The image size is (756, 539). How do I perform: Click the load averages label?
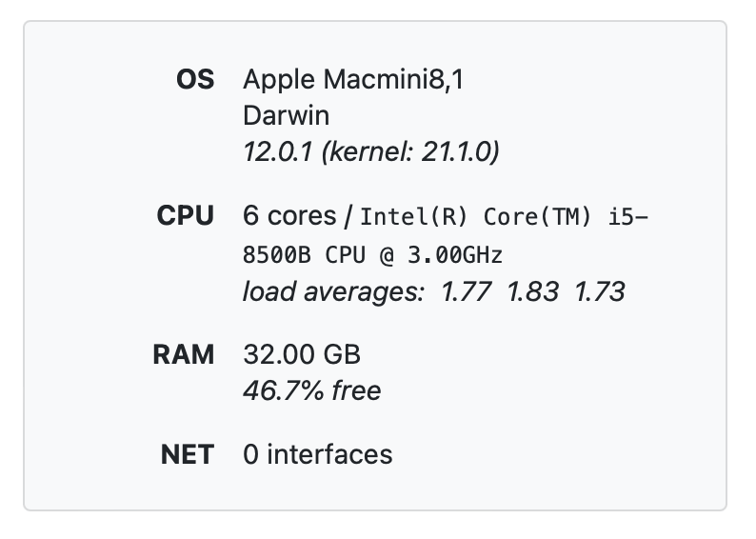[332, 291]
